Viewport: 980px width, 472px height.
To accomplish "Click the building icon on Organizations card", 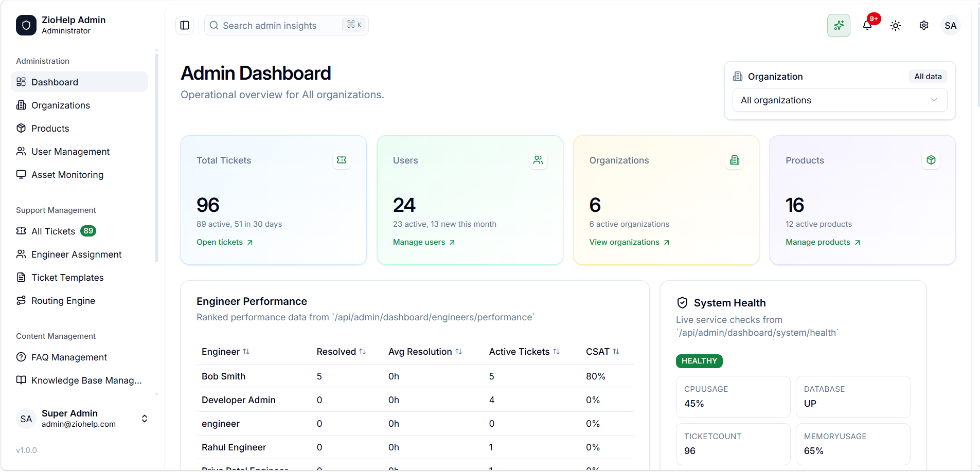I will (x=735, y=160).
